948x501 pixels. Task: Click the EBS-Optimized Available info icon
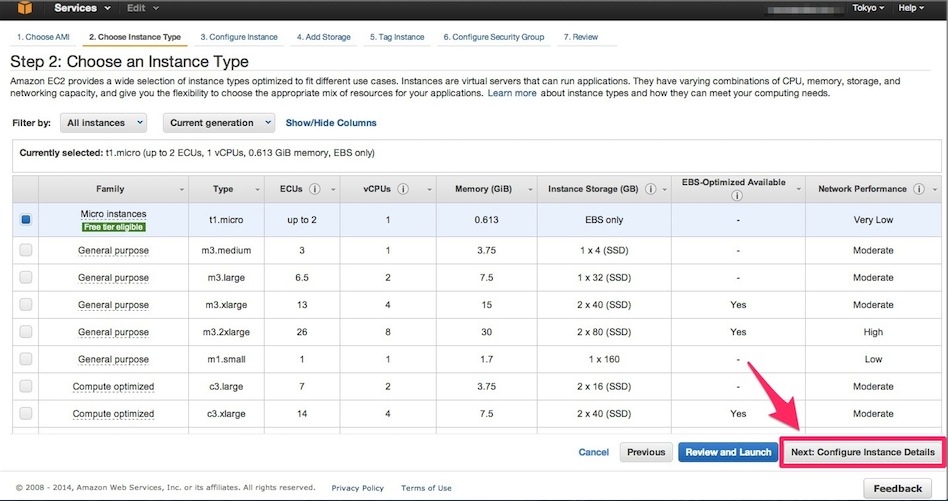tap(737, 196)
